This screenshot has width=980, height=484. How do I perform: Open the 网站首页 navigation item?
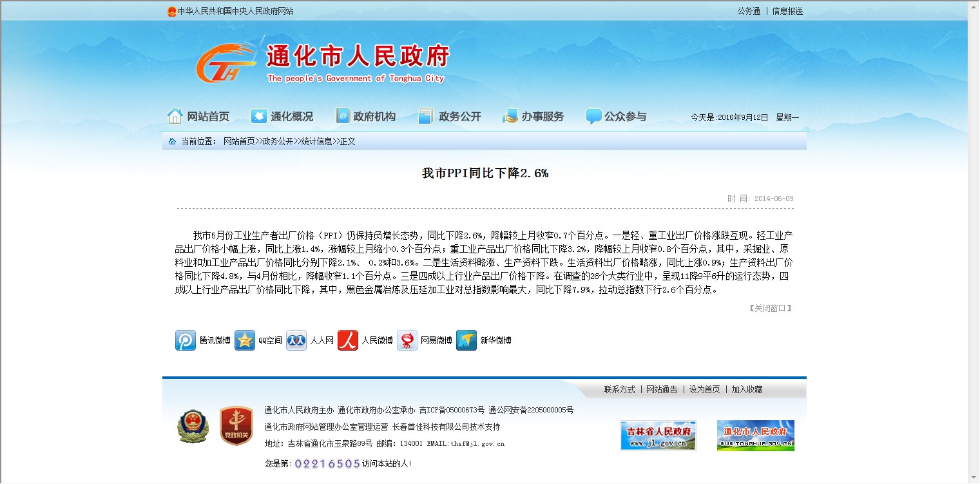pyautogui.click(x=198, y=117)
